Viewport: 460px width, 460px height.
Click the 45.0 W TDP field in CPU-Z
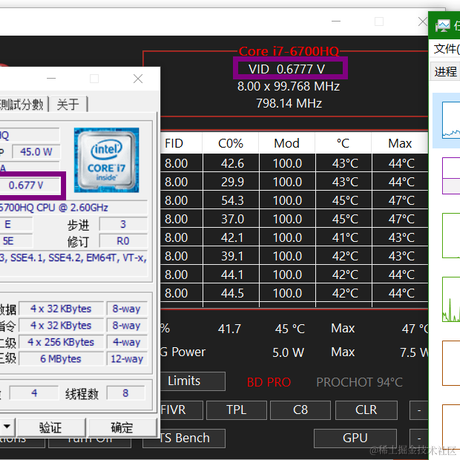click(x=36, y=152)
